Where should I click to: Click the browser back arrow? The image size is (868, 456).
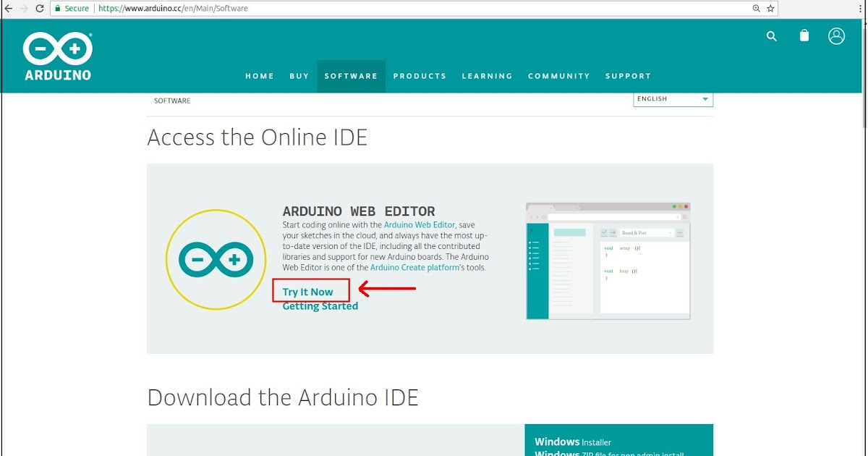[x=7, y=8]
